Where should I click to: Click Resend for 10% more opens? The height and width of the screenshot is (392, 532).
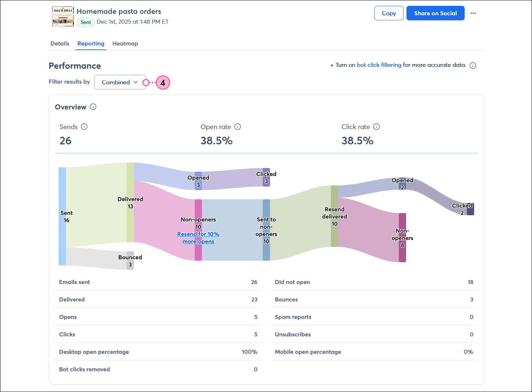[x=198, y=237]
